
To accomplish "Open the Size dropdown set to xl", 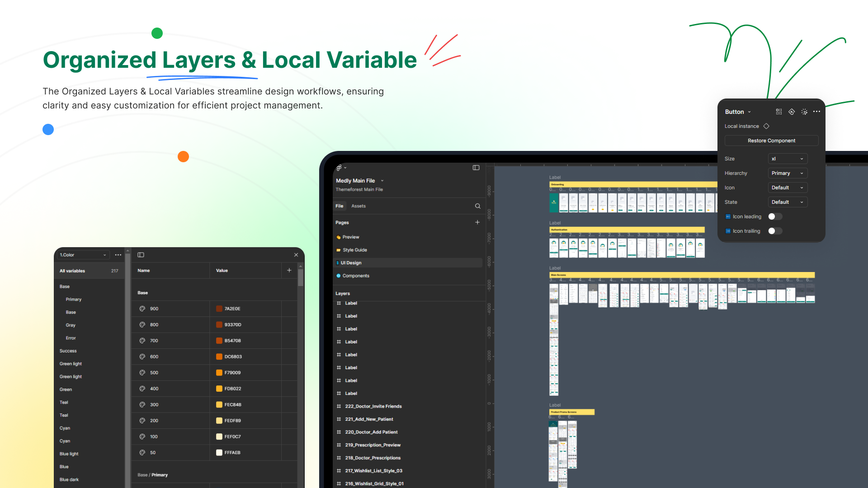I will point(788,159).
